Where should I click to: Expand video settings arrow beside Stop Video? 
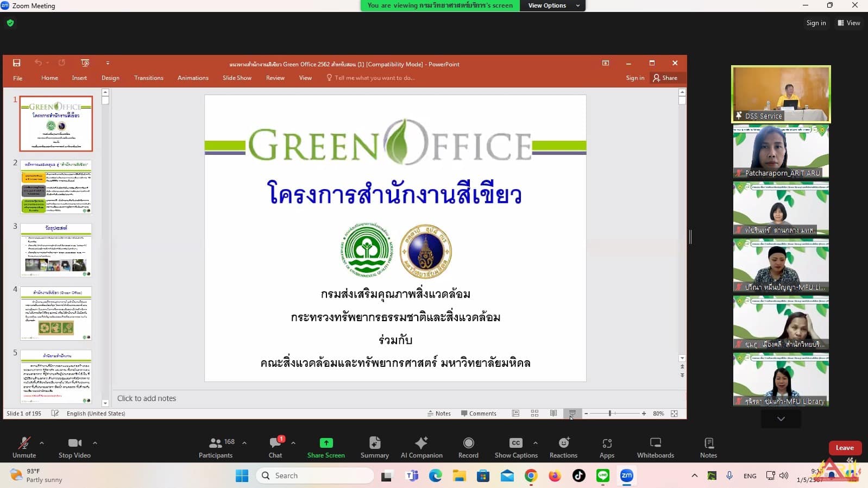(95, 443)
